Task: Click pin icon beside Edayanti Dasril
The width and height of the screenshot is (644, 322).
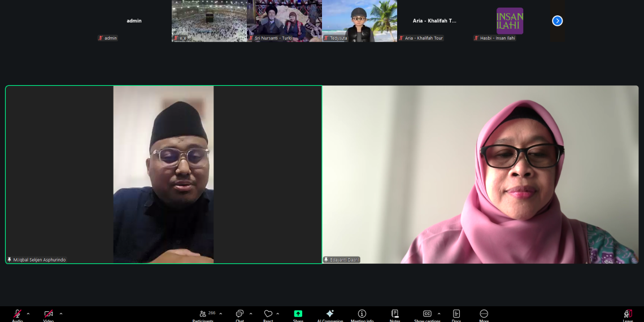Action: [x=326, y=260]
